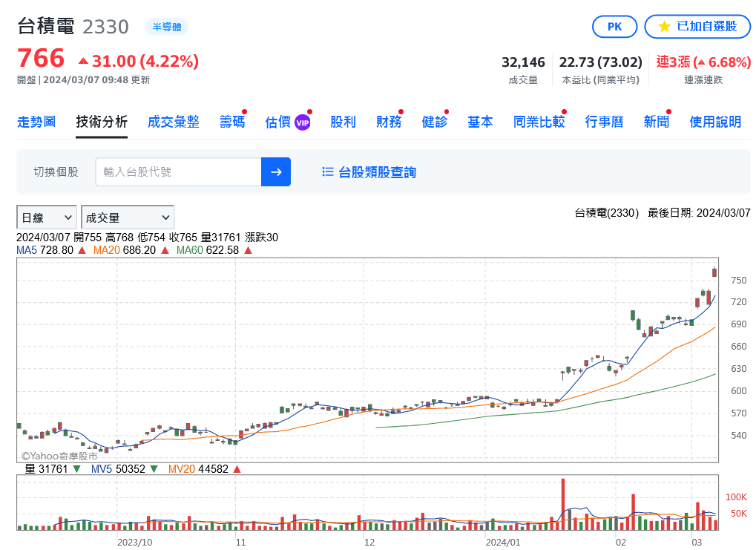Click the 台積電 stock name heading

click(46, 27)
